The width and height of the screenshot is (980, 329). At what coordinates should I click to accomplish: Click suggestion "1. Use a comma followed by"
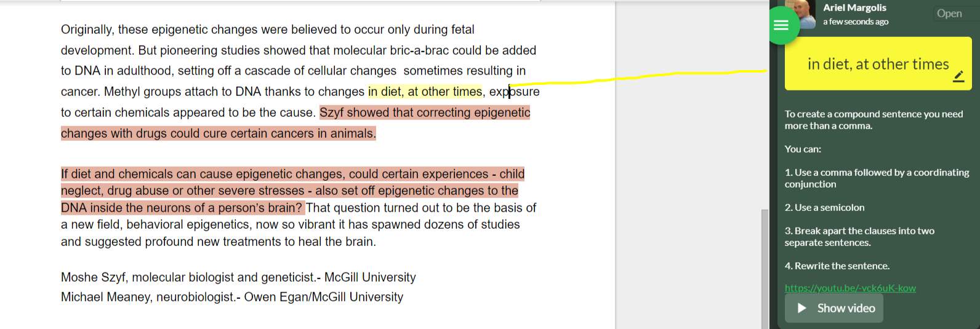[x=877, y=178]
